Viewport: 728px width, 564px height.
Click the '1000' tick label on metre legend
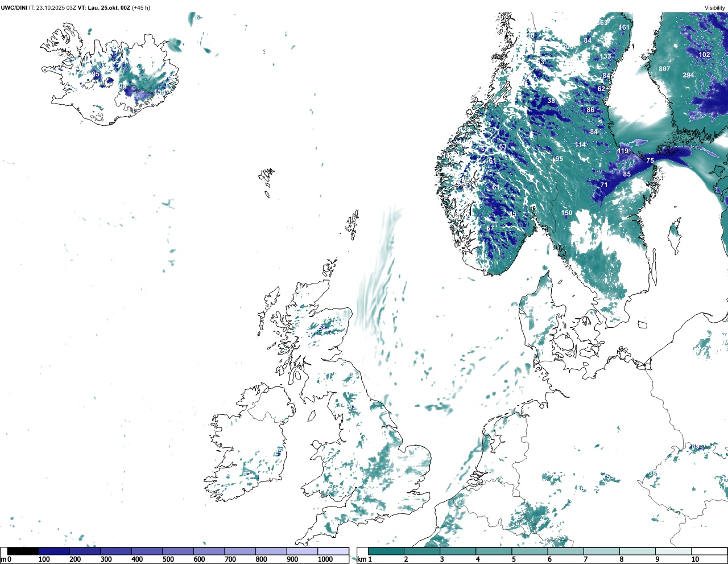(325, 559)
